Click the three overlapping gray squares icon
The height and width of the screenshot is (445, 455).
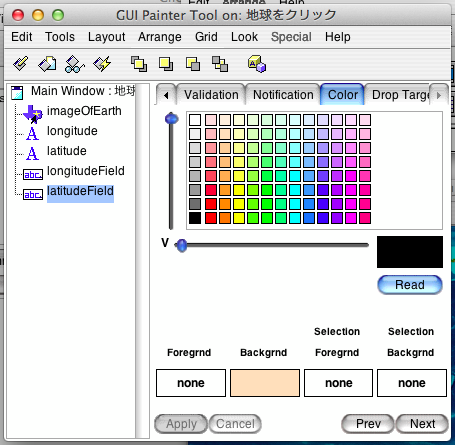(x=220, y=64)
